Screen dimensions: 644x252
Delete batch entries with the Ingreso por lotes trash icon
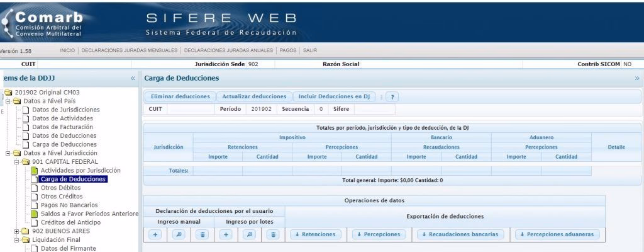[x=273, y=234]
